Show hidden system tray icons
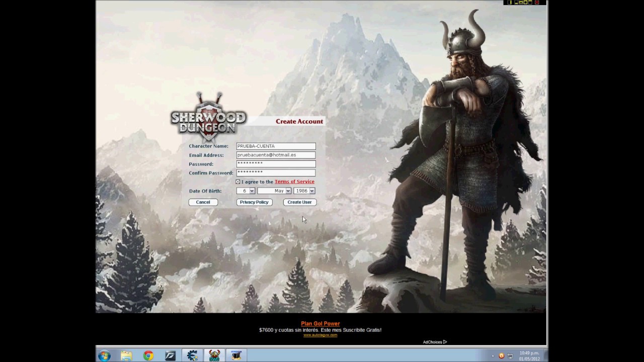The height and width of the screenshot is (362, 644). [493, 356]
